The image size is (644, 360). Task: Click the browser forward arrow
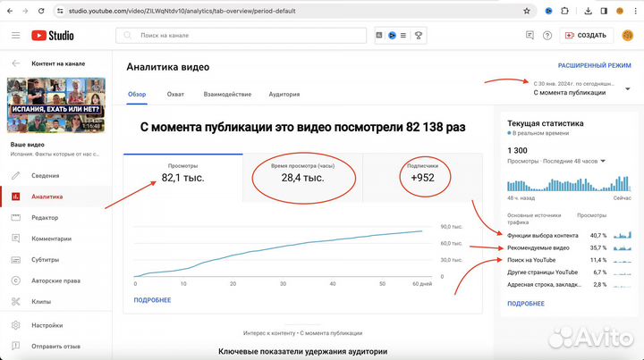tap(25, 11)
